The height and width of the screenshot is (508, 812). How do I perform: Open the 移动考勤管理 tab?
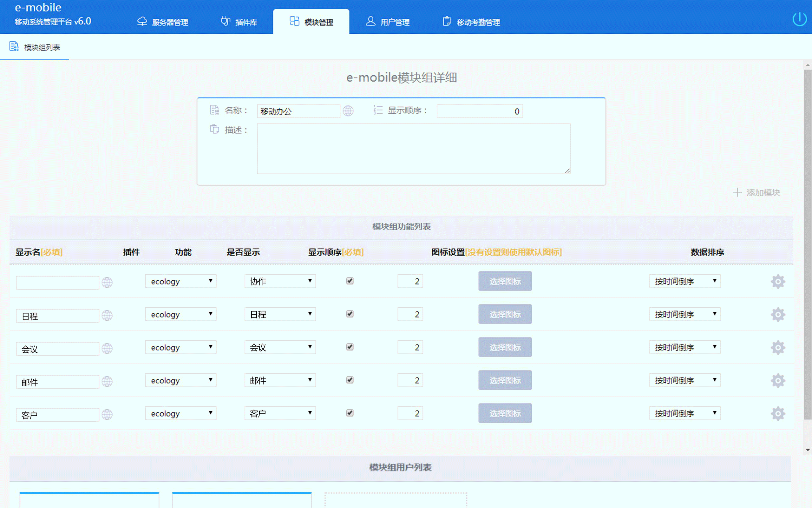point(471,22)
